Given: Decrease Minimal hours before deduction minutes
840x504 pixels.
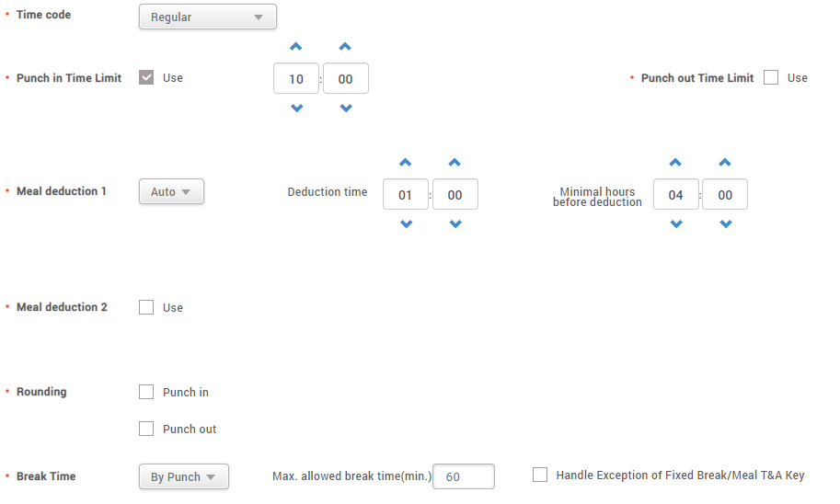Looking at the screenshot, I should [x=725, y=224].
